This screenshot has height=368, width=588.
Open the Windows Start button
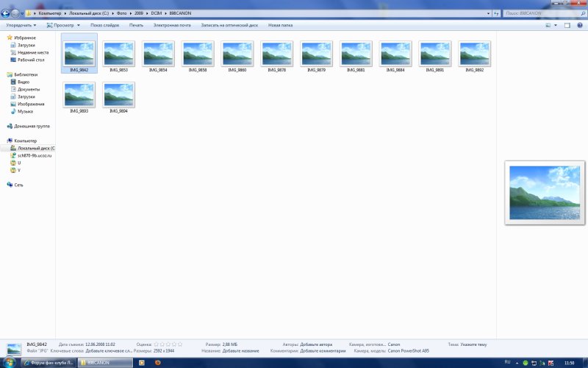pos(9,362)
